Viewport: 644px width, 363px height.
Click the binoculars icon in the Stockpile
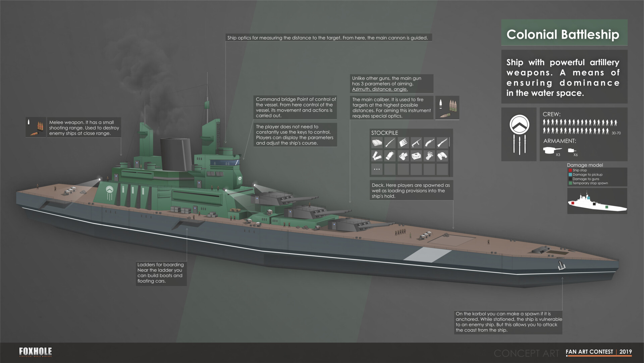[443, 155]
